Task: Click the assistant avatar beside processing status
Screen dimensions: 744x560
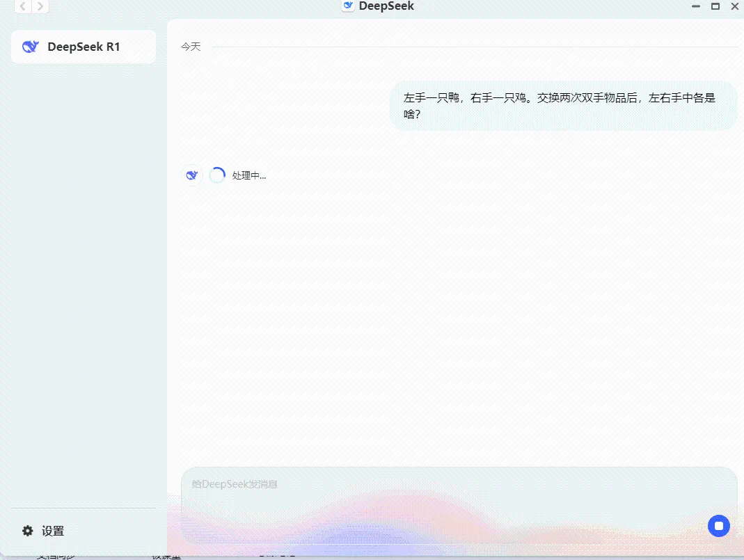Action: click(191, 175)
